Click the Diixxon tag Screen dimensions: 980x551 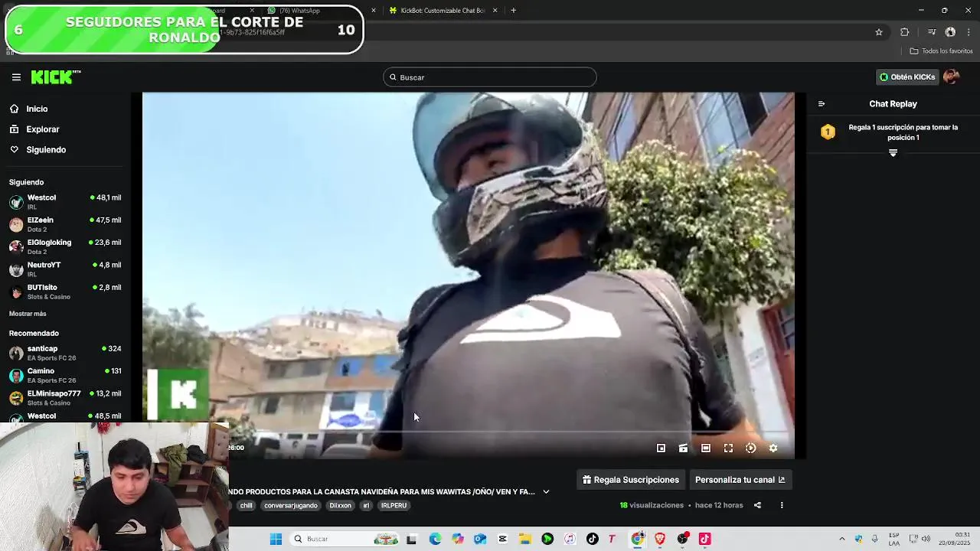click(340, 506)
